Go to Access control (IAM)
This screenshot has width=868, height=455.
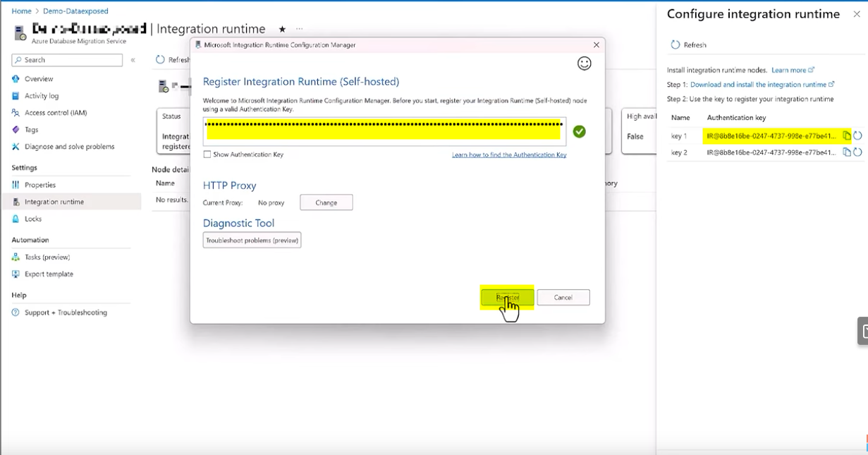coord(55,113)
